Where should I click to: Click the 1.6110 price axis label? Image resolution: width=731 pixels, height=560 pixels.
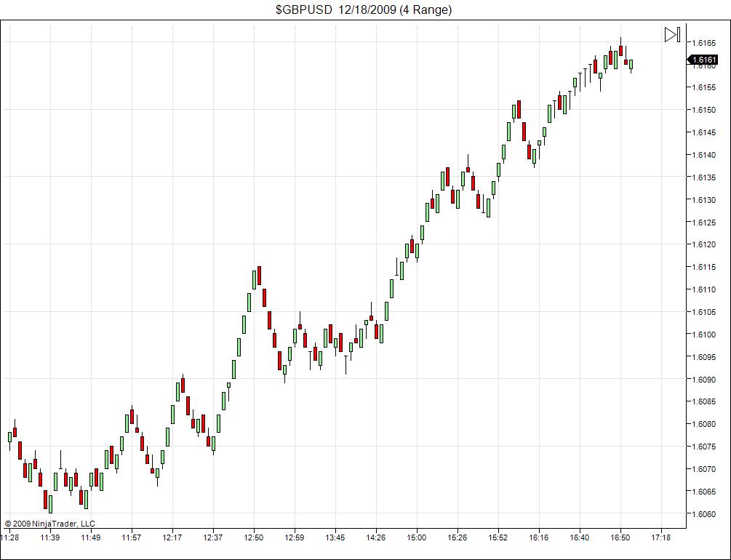[x=703, y=289]
